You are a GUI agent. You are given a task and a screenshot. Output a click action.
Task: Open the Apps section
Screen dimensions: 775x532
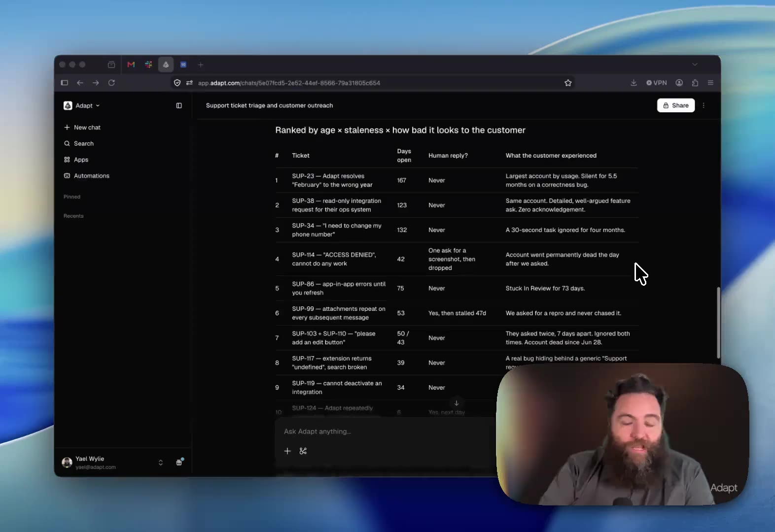(x=76, y=160)
